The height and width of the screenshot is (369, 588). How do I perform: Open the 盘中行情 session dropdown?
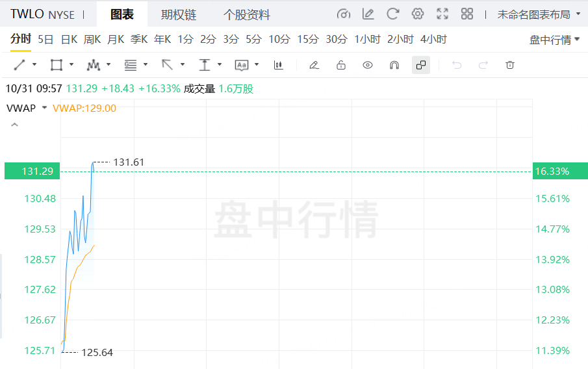[x=554, y=40]
